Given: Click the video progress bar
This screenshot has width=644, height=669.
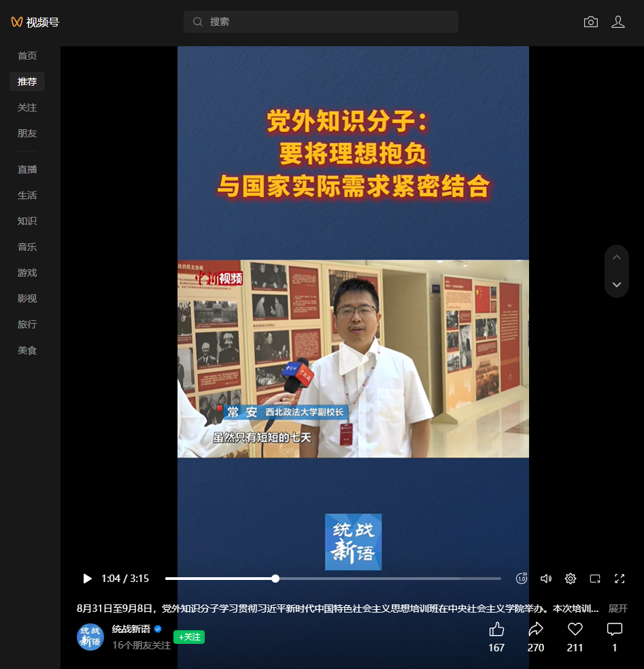Looking at the screenshot, I should (x=333, y=579).
